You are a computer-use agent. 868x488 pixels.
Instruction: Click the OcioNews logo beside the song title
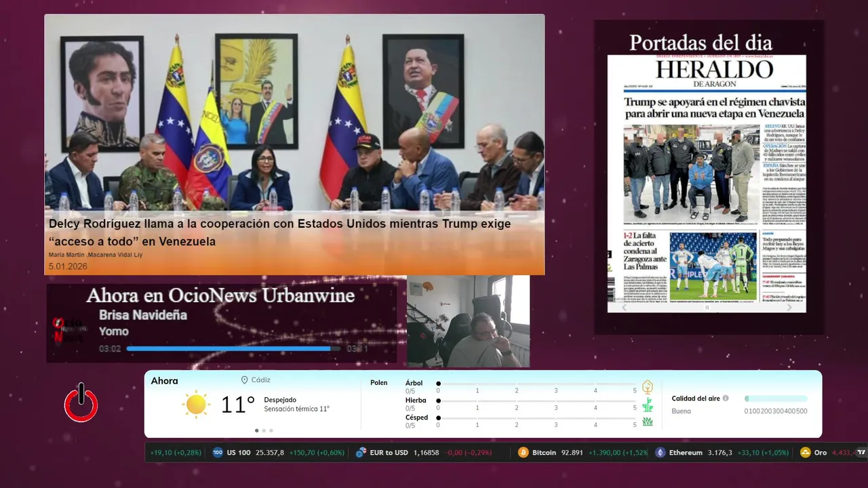tap(70, 330)
